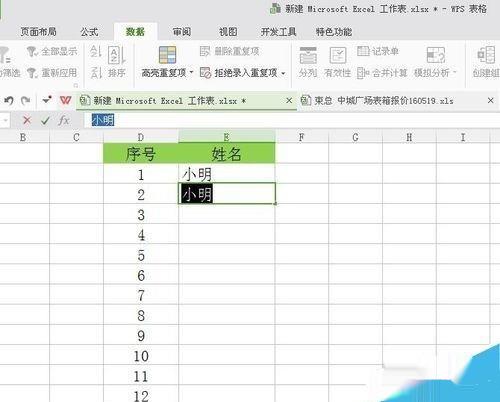
Task: Expand the 高亮重复项 dropdown arrow
Action: [x=191, y=72]
